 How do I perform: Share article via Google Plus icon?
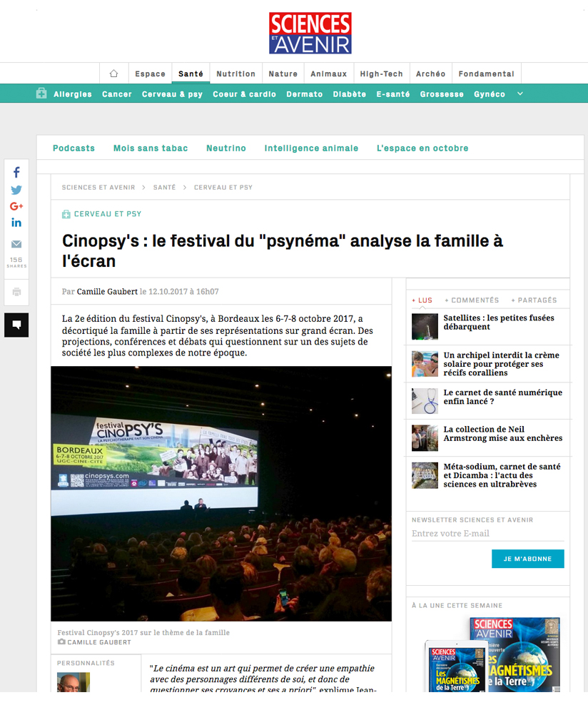coord(16,206)
